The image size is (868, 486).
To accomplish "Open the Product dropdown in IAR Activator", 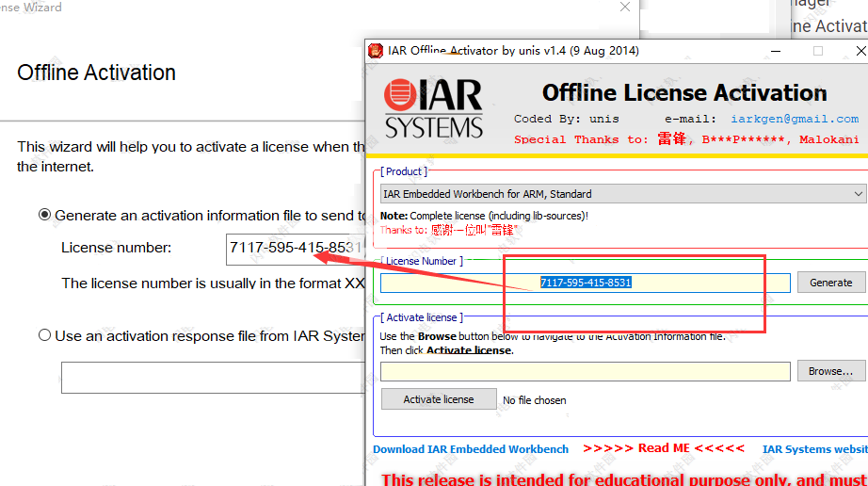I will [623, 194].
